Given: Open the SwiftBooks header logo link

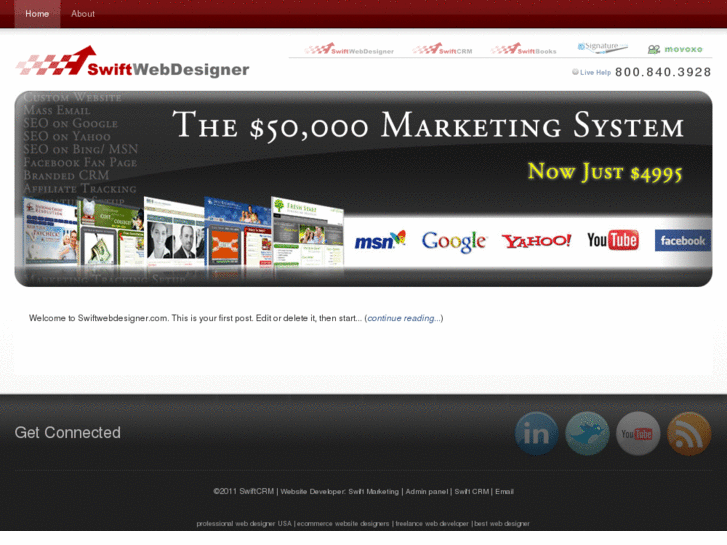Looking at the screenshot, I should (x=524, y=49).
